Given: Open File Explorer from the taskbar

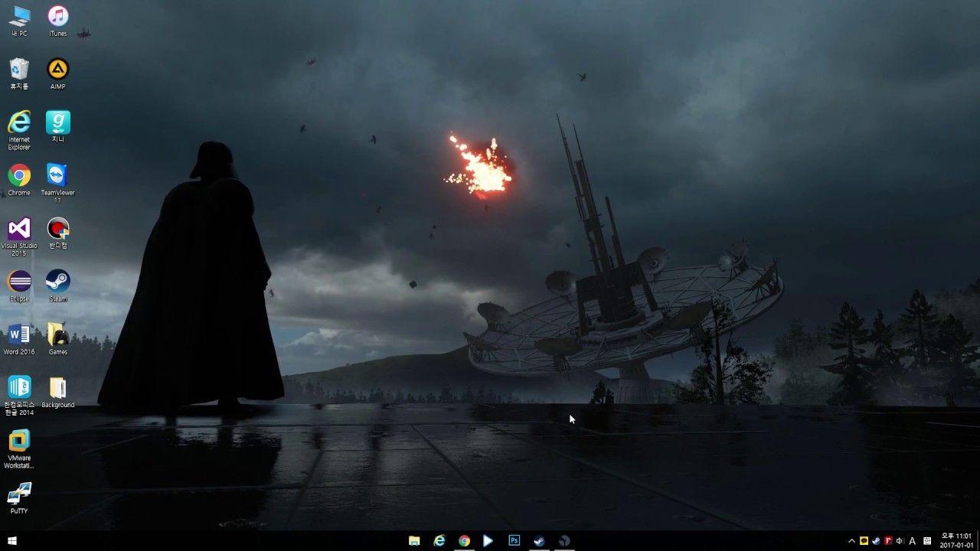Looking at the screenshot, I should 414,540.
